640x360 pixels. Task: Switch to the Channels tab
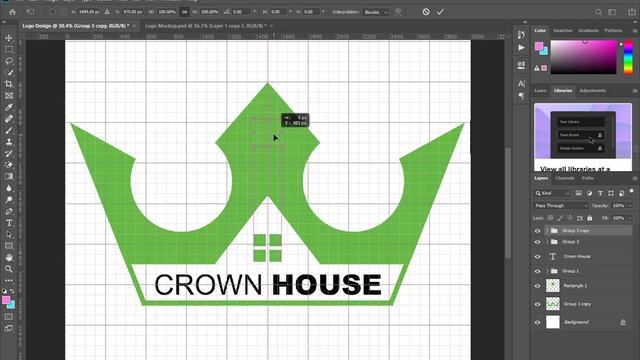click(565, 178)
